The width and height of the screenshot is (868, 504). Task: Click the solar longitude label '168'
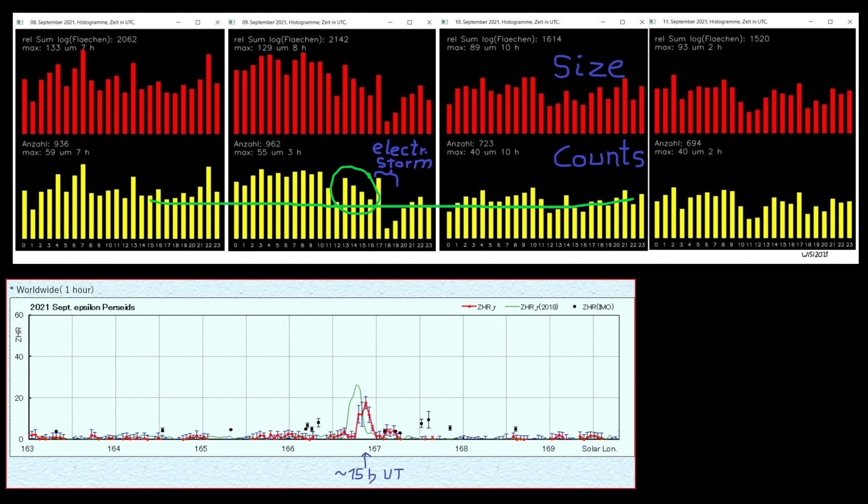[461, 449]
